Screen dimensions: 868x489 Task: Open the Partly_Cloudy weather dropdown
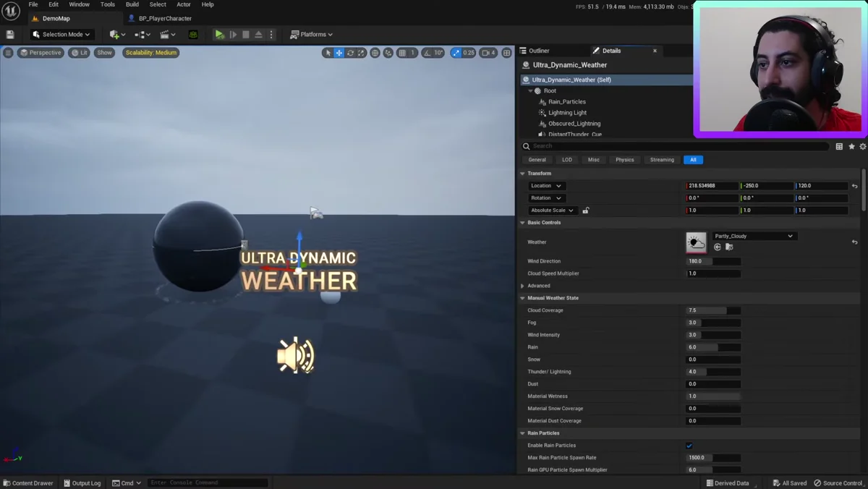click(x=754, y=236)
